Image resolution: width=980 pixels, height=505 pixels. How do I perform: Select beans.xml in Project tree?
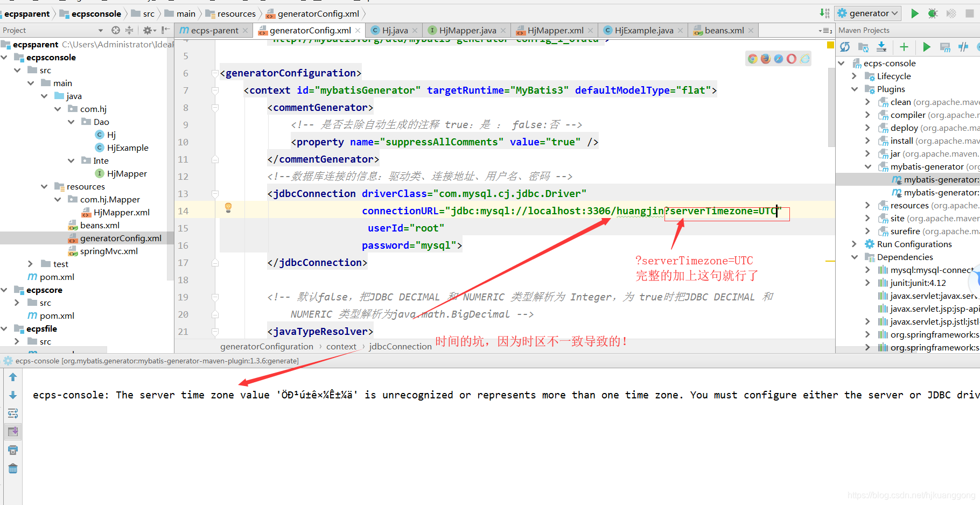coord(94,225)
